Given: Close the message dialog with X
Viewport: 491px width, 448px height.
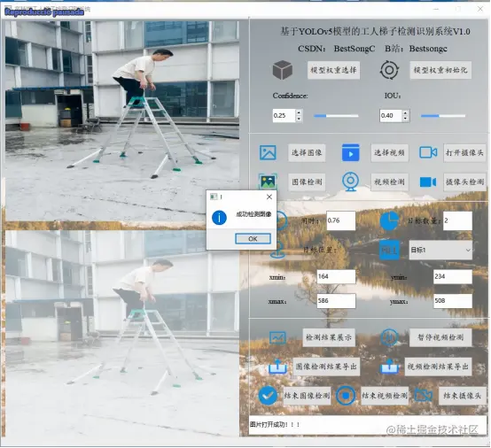Looking at the screenshot, I should 269,197.
